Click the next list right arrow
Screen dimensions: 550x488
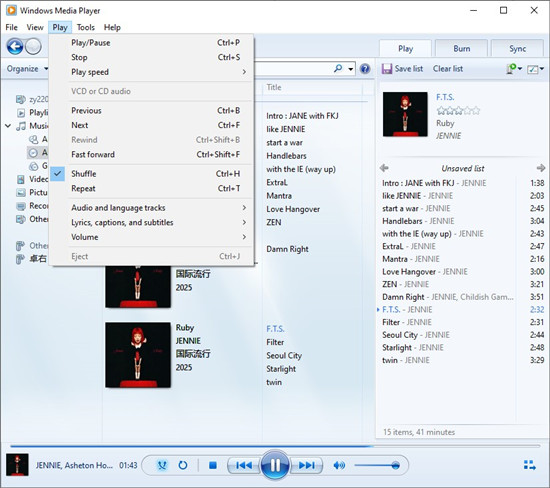pos(541,168)
